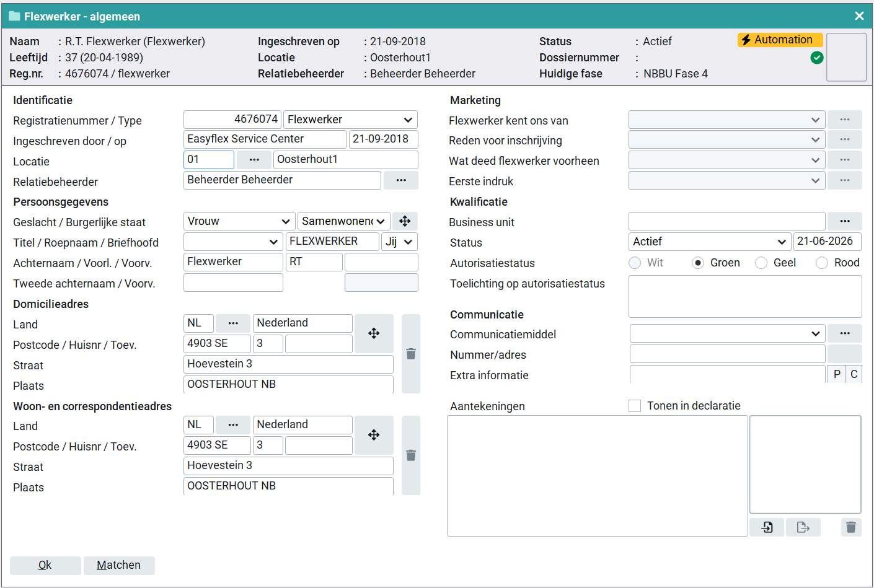Open Business unit ellipsis lookup
Image resolution: width=874 pixels, height=588 pixels.
(x=845, y=221)
